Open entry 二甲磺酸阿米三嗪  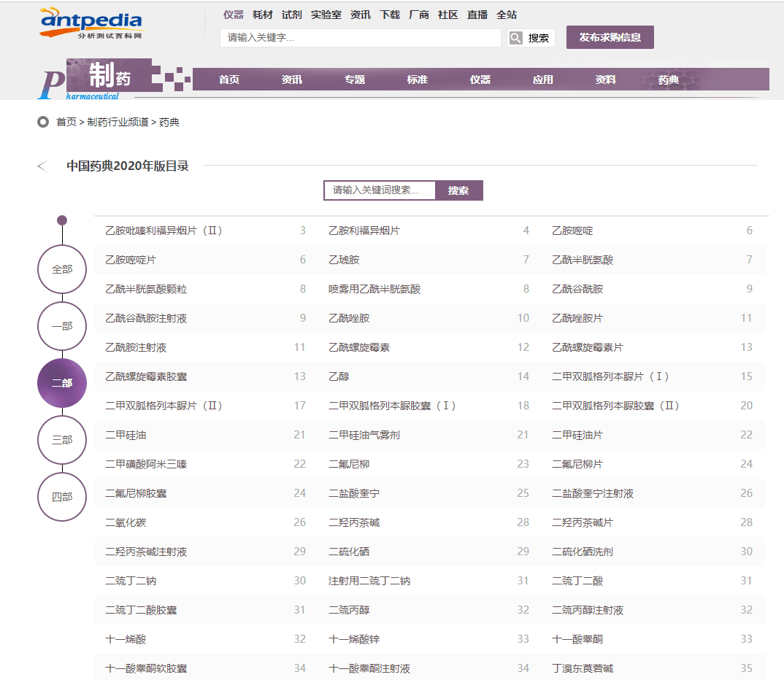(146, 464)
